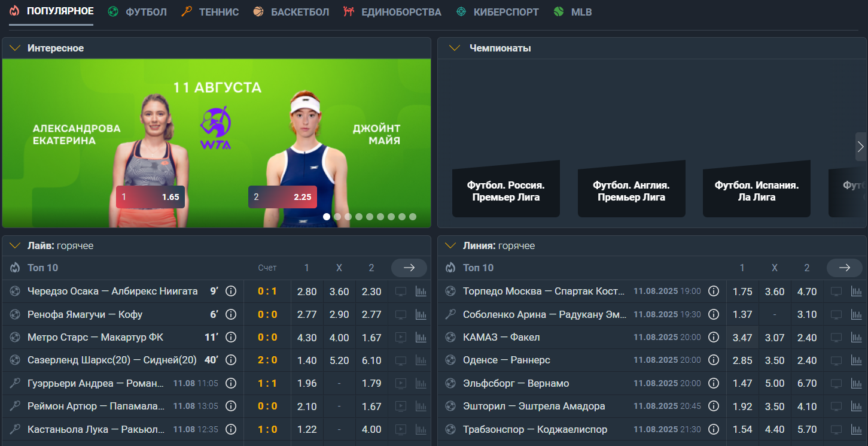Bet 1.67 on Макартур ФК win
Image resolution: width=868 pixels, height=446 pixels.
coord(371,338)
